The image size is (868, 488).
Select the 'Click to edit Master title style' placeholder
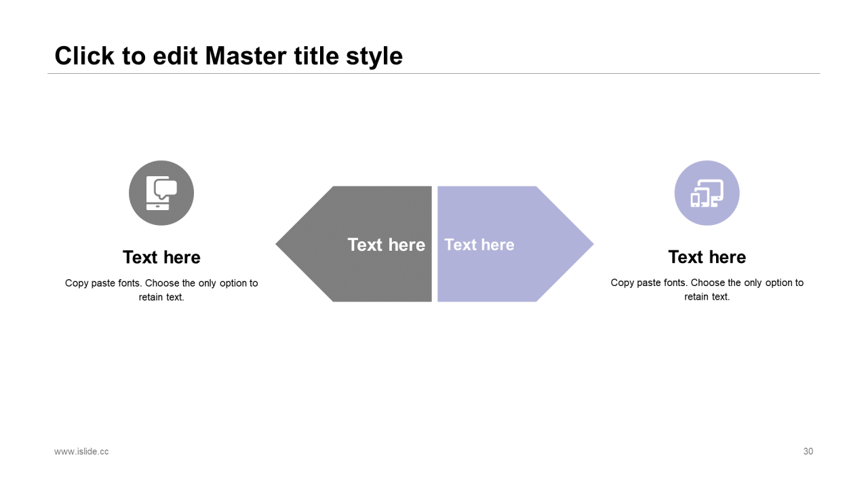(x=229, y=56)
